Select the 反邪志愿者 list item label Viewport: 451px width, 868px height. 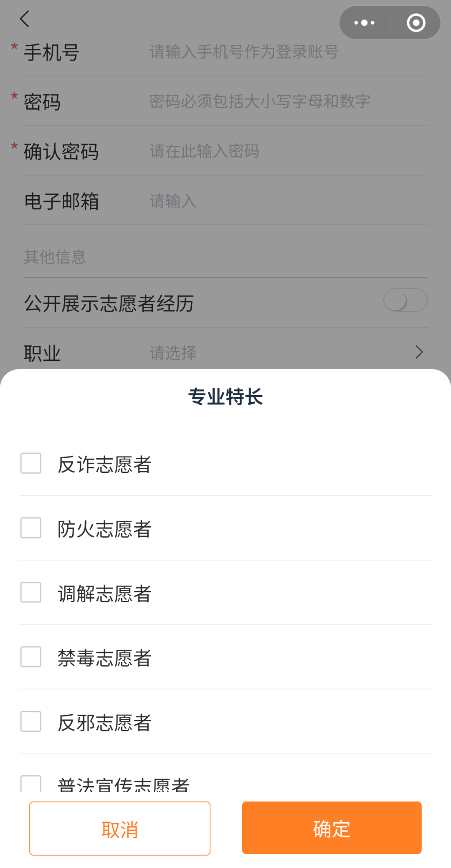pyautogui.click(x=104, y=723)
